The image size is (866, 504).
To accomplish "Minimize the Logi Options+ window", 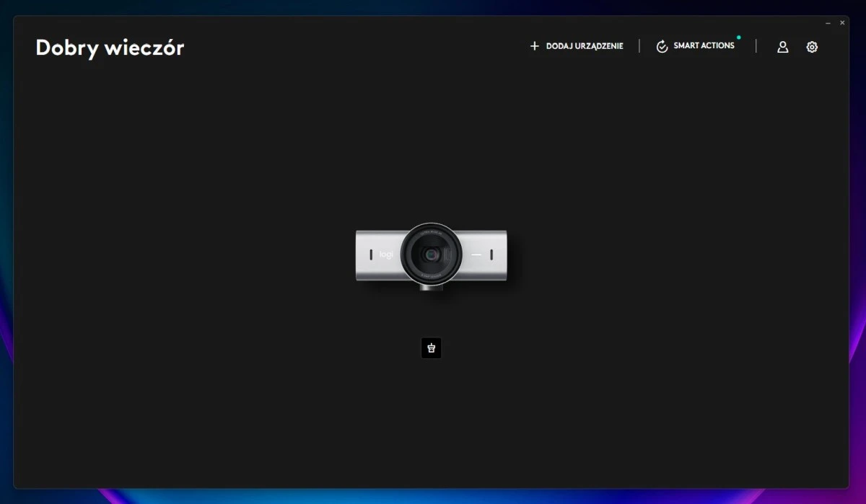I will [828, 23].
